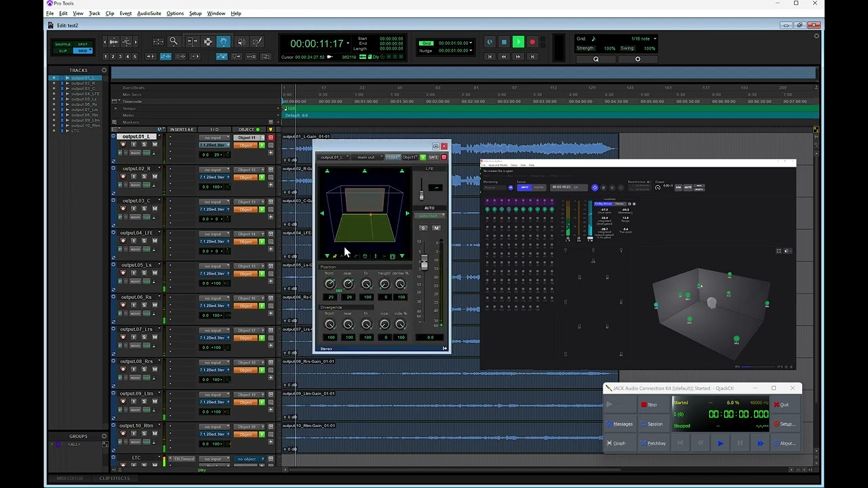Select the Trim tool
This screenshot has width=868, height=488.
click(x=192, y=42)
